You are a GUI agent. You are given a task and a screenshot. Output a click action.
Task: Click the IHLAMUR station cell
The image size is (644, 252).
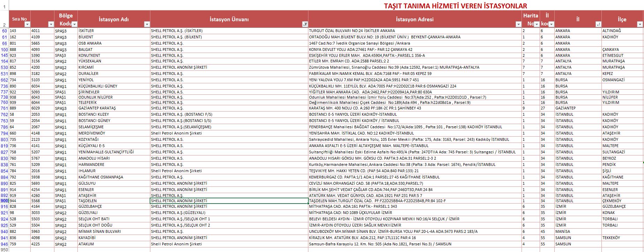[114, 171]
